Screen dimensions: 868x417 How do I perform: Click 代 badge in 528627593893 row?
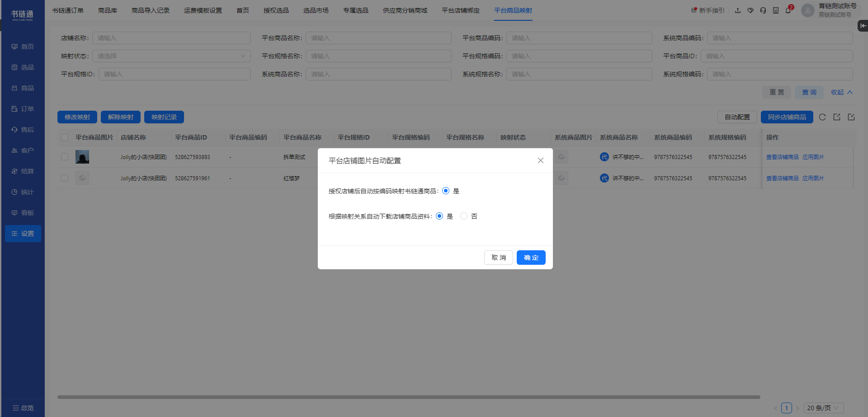coord(604,157)
